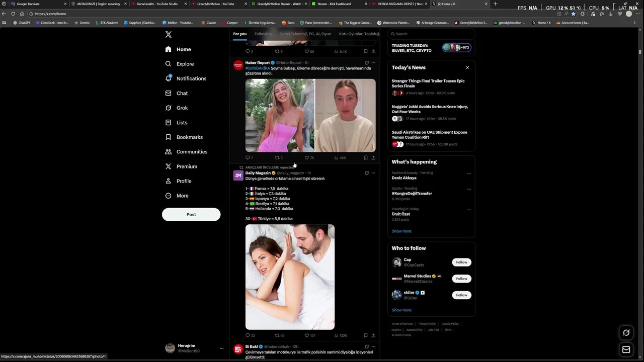More options for Ümit Özat trend
644x362 pixels.
tap(469, 210)
